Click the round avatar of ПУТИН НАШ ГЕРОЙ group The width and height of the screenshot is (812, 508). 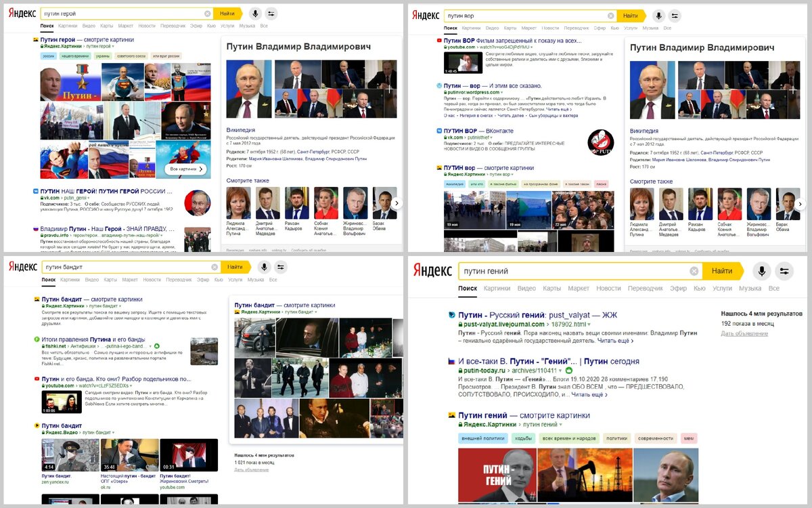pyautogui.click(x=197, y=202)
